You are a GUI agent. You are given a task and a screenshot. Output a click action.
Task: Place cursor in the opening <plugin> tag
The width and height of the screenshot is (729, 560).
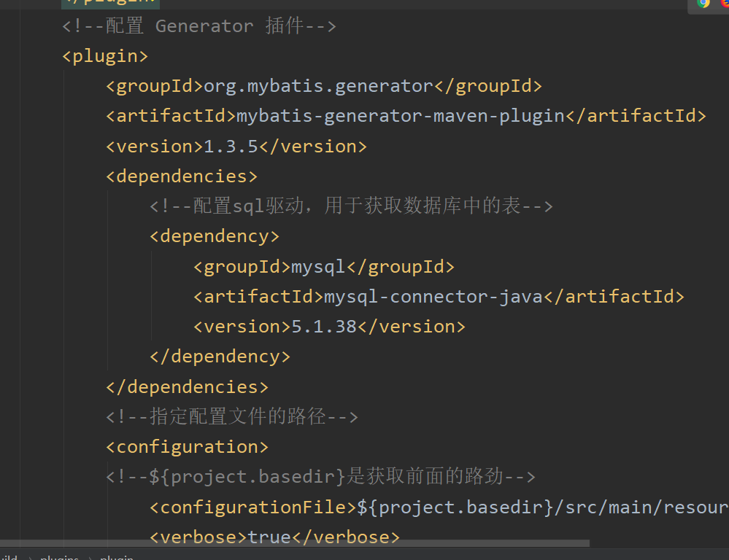[x=106, y=56]
